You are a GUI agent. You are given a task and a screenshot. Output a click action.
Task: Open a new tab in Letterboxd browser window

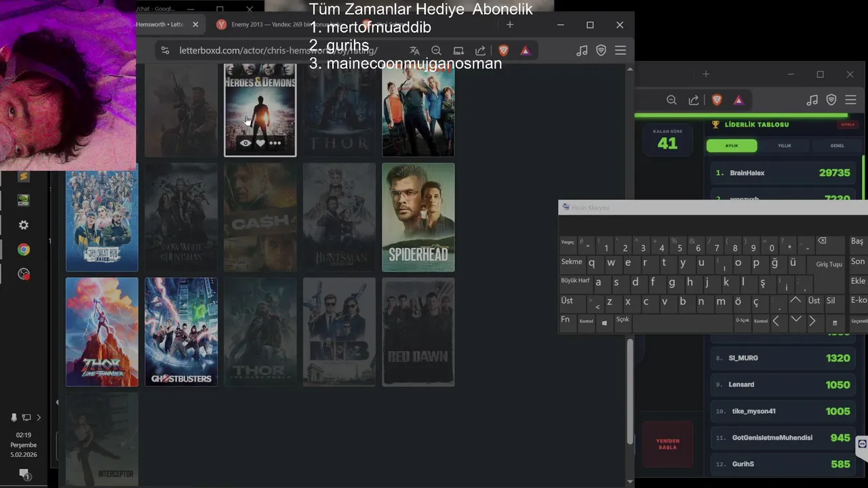point(510,24)
